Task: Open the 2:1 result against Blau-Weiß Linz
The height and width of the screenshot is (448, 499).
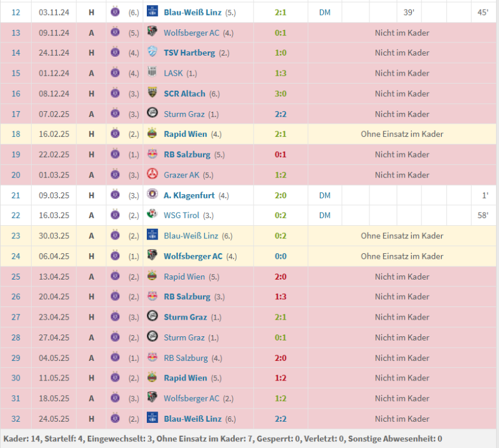Action: point(281,12)
